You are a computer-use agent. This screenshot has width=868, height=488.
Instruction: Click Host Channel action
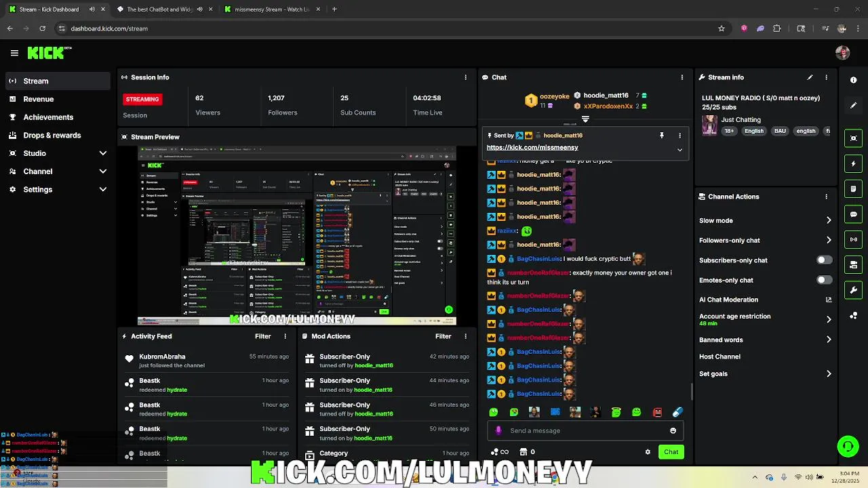pyautogui.click(x=719, y=357)
